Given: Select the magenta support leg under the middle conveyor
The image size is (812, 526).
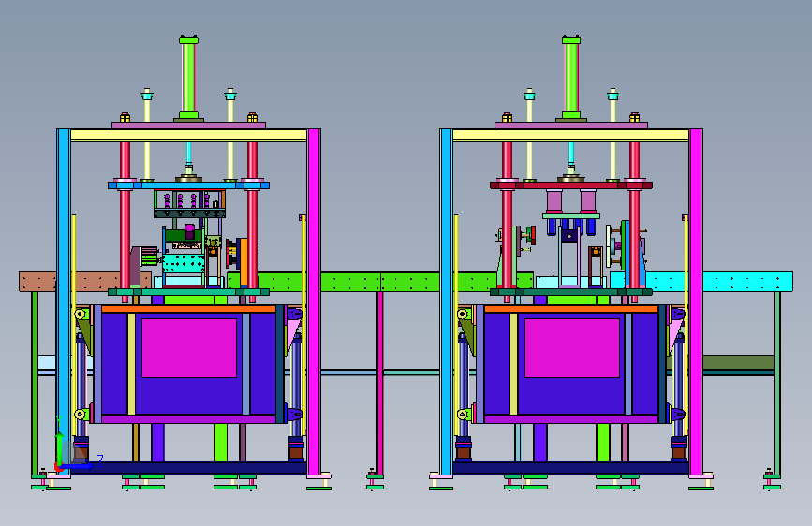Looking at the screenshot, I should [x=379, y=382].
